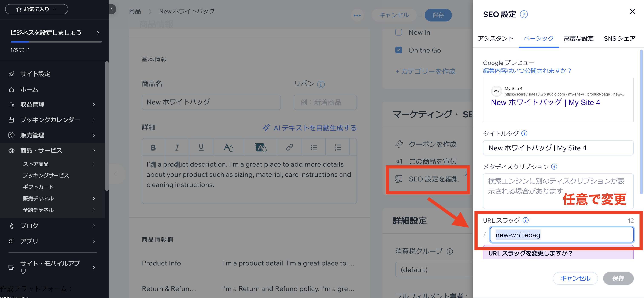Click AI テキストを自動生成する link
This screenshot has width=644, height=298.
[309, 128]
